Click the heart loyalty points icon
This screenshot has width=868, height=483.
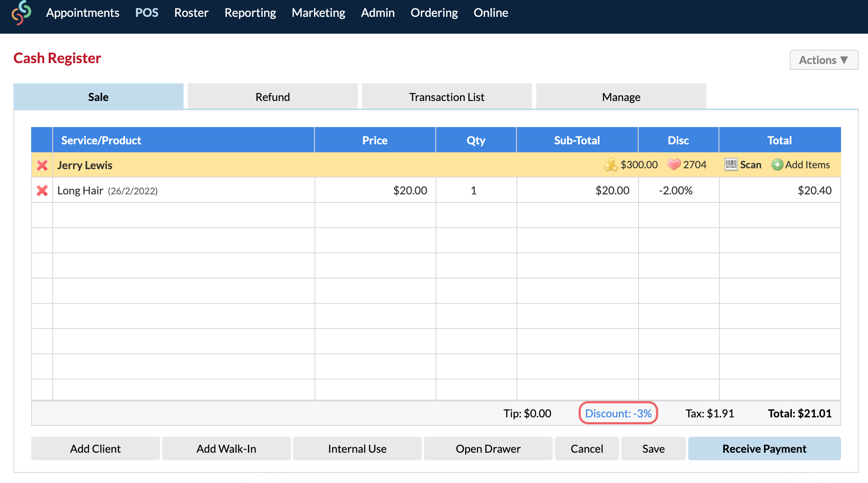point(674,165)
